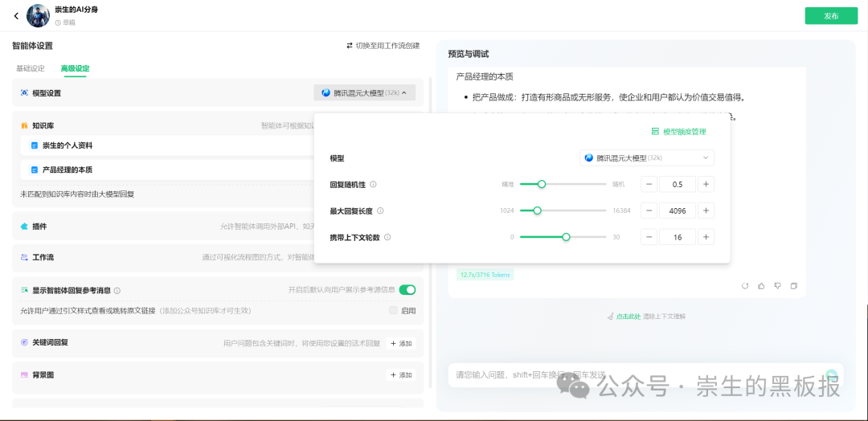Copy the reply with the copy icon
The width and height of the screenshot is (868, 421).
[794, 286]
